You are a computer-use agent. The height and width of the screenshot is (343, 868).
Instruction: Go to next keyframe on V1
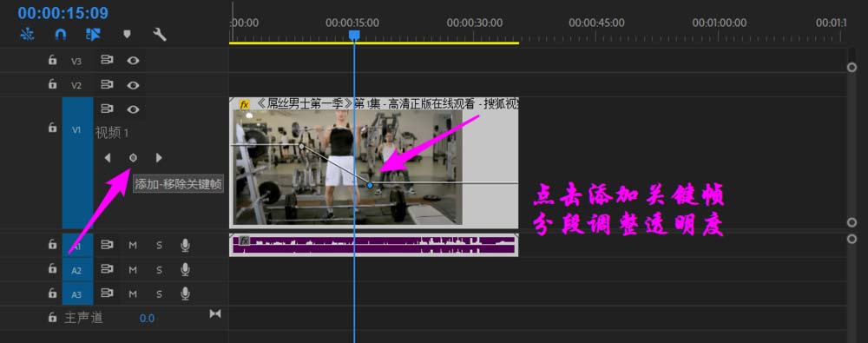point(159,158)
